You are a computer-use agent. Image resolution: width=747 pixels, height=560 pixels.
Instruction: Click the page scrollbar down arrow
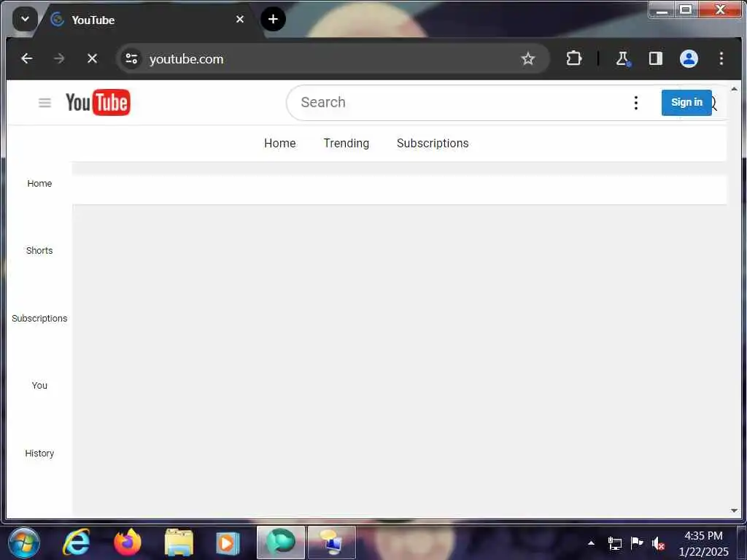click(x=734, y=510)
